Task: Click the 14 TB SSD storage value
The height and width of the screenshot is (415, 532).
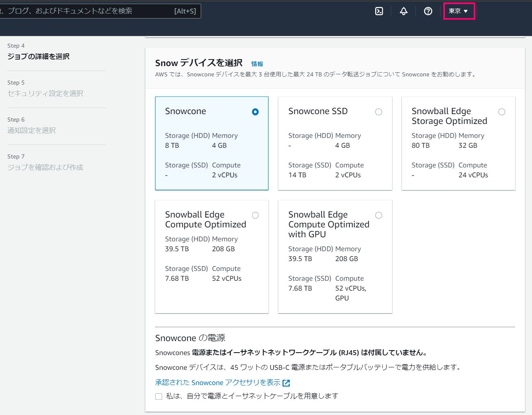Action: tap(297, 175)
